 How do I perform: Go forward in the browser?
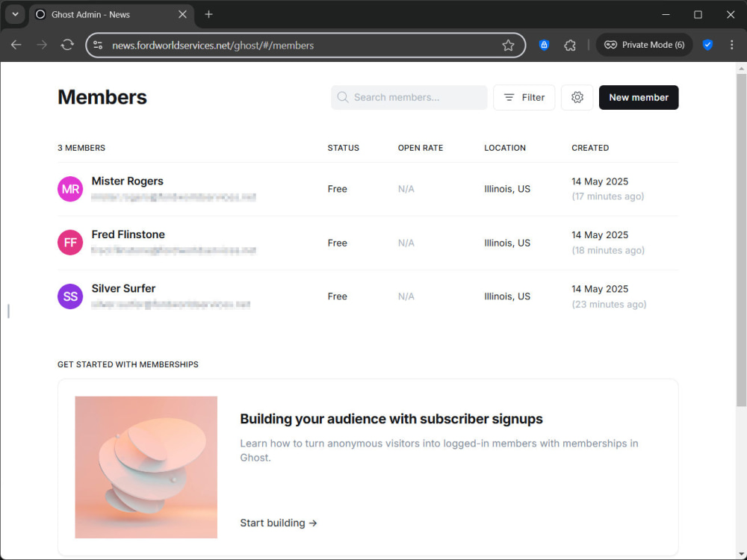(42, 45)
